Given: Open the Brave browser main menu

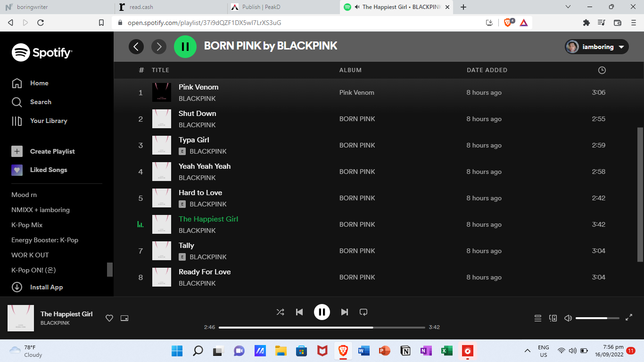Looking at the screenshot, I should [x=633, y=23].
